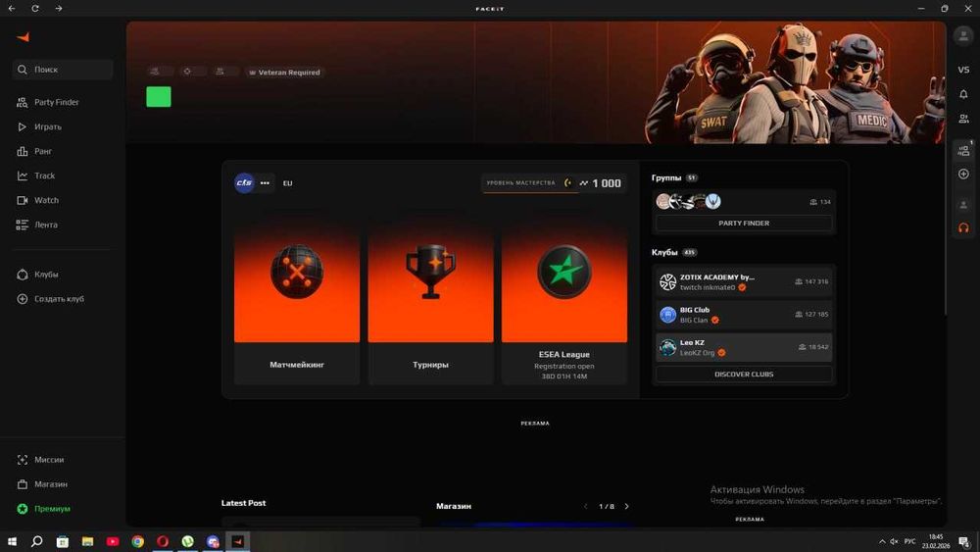Screen dimensions: 980x552
Task: Click the plus circle icon in the right bar
Action: click(x=963, y=174)
